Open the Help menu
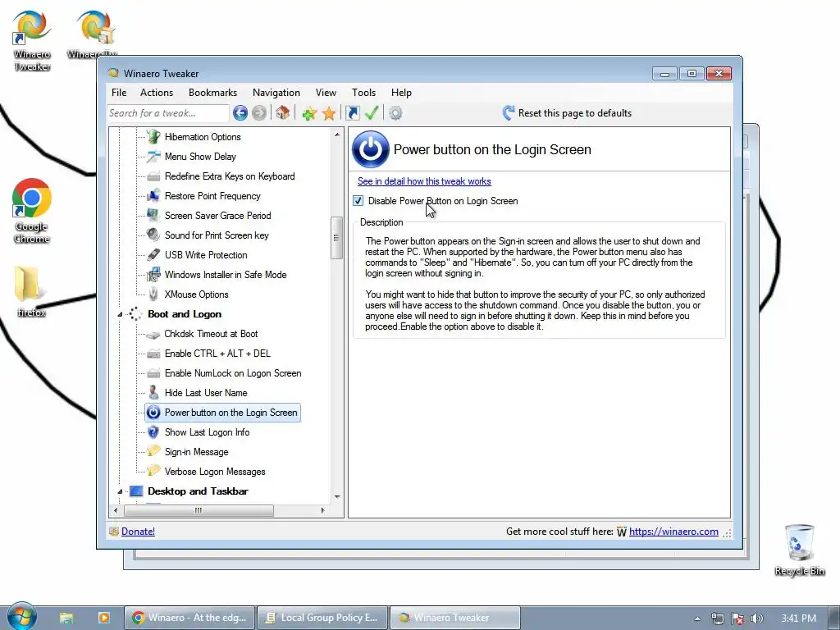The image size is (840, 630). pos(401,93)
